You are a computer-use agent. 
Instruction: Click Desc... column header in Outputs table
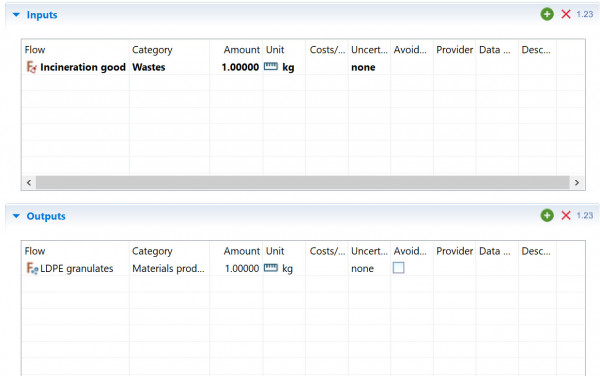point(536,251)
